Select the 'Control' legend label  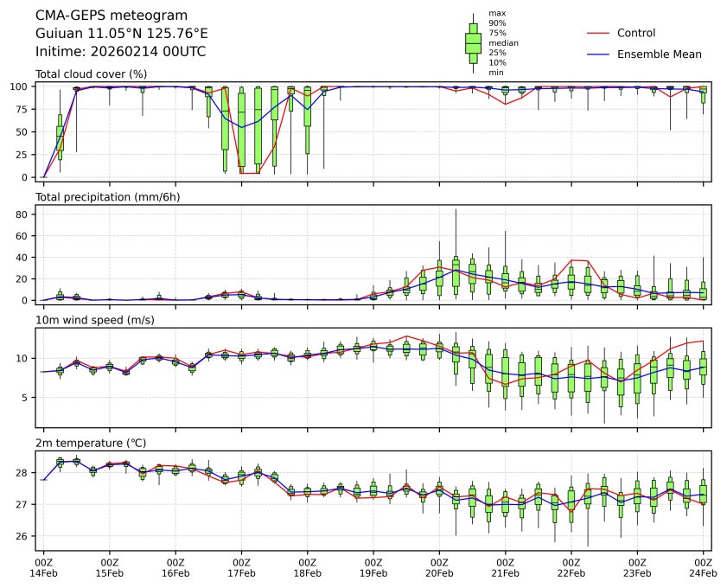[636, 33]
